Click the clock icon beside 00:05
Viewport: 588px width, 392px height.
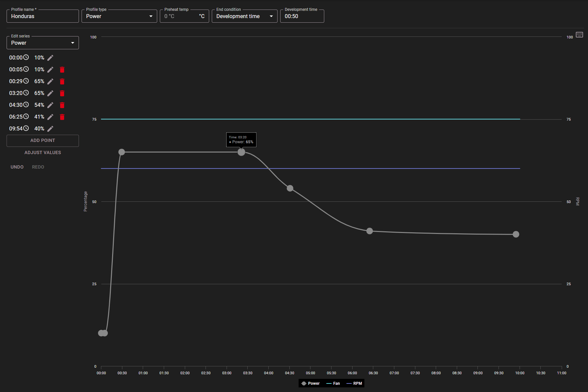(x=26, y=69)
